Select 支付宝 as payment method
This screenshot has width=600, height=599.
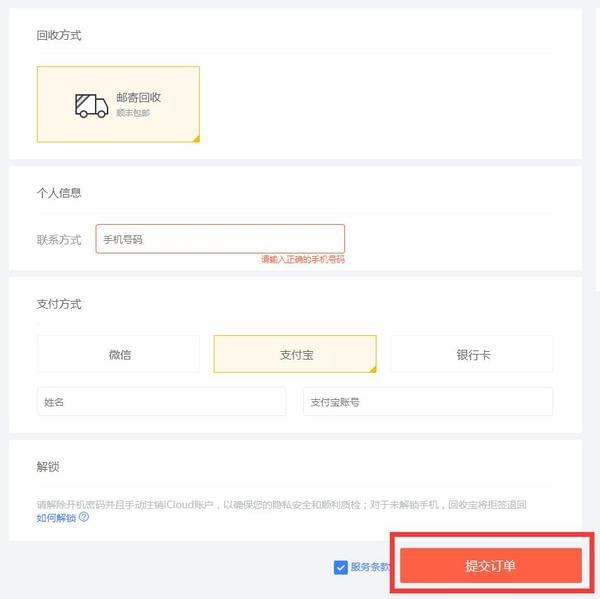(x=295, y=354)
